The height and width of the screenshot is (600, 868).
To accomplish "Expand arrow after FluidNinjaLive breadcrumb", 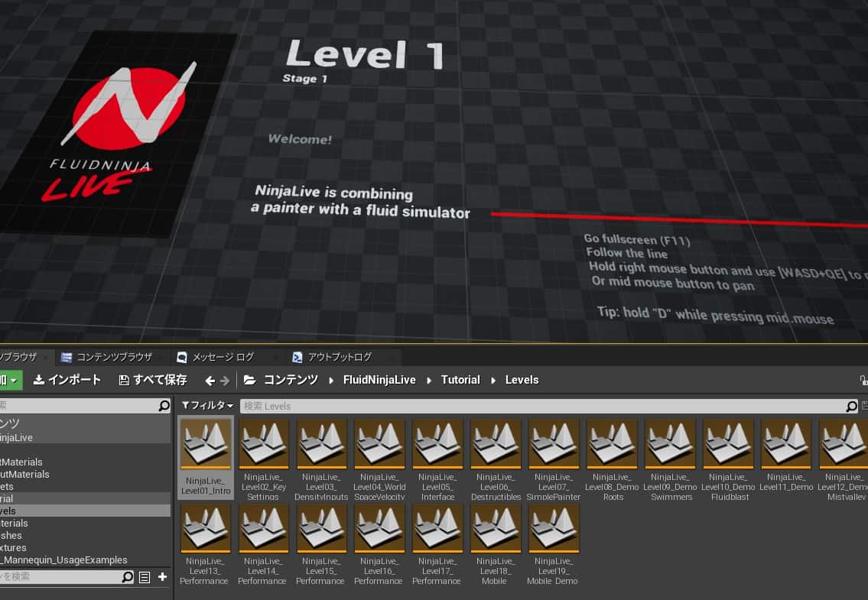I will coord(429,381).
